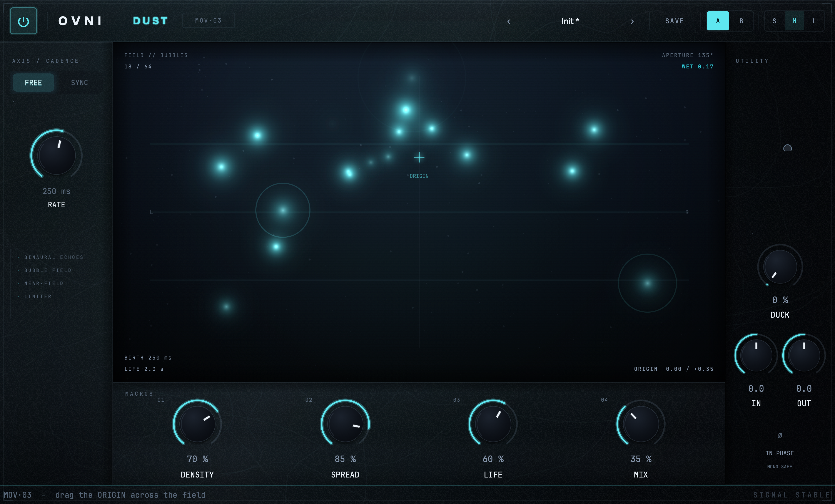The image size is (835, 504).
Task: Click the 35 % mix value
Action: 641,459
